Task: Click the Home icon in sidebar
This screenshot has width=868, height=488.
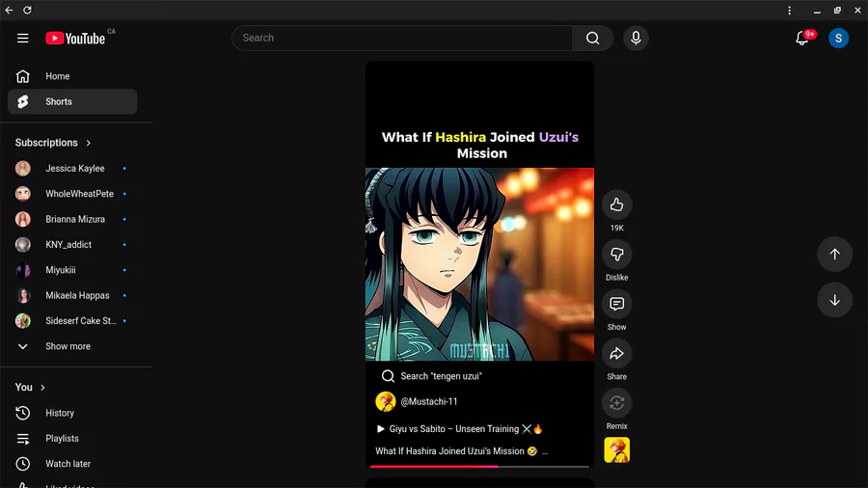Action: point(23,76)
